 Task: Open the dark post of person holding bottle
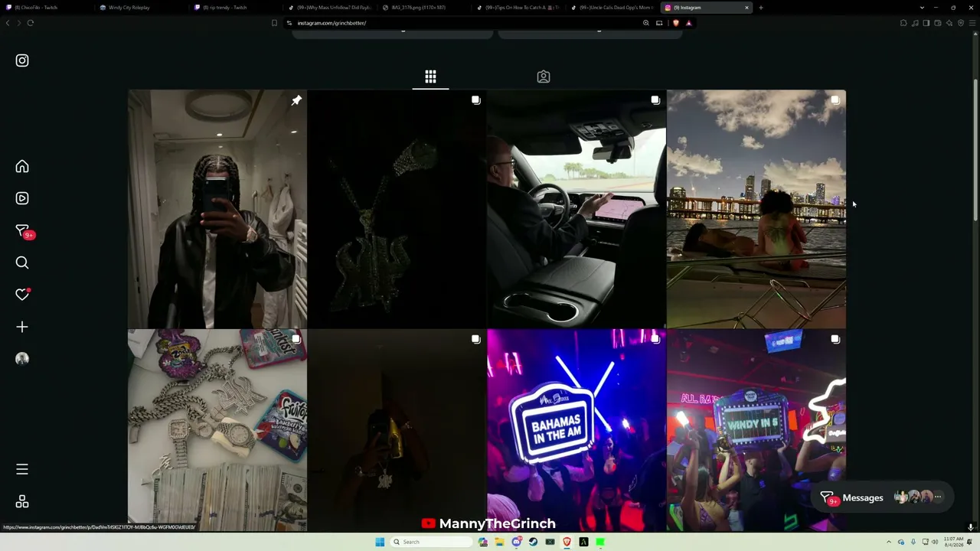397,430
